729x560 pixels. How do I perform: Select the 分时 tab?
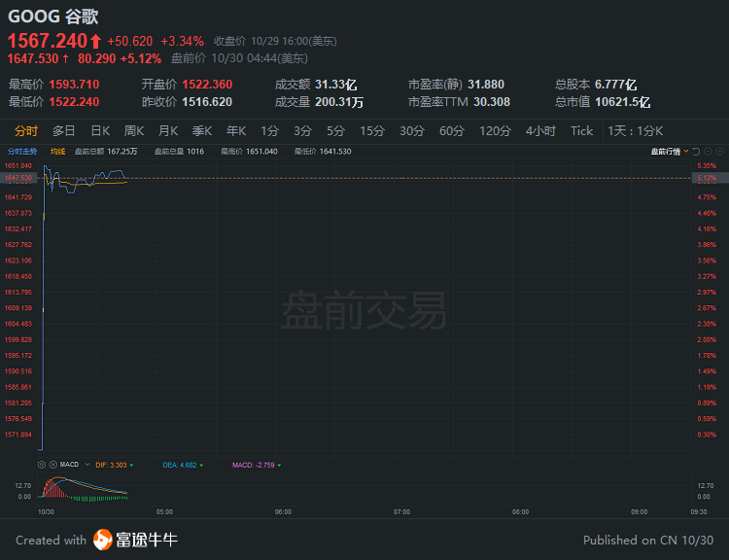25,131
